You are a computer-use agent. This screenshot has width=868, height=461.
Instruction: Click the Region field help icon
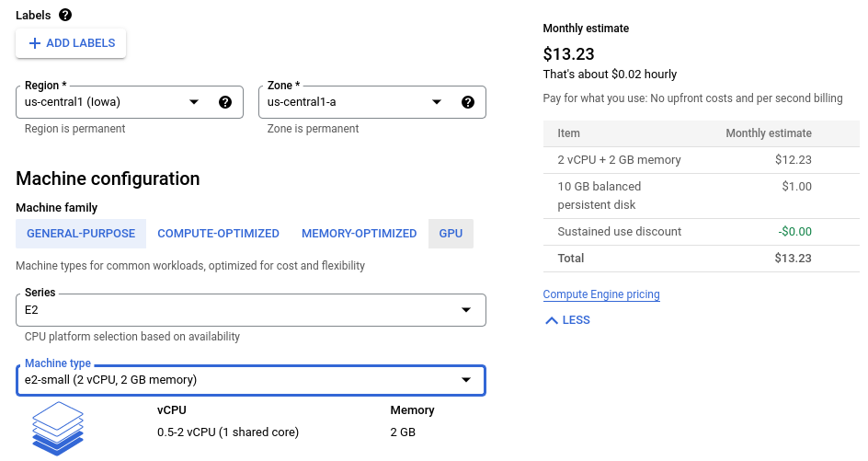[x=225, y=102]
